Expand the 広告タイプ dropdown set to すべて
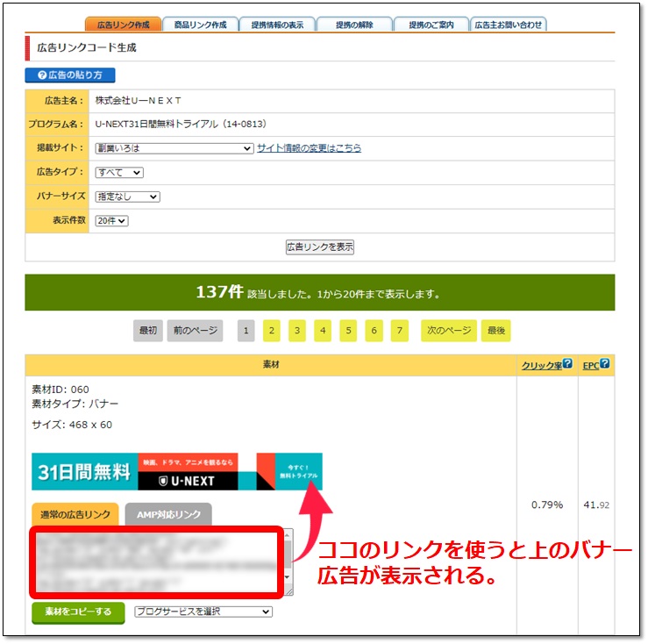Image resolution: width=648 pixels, height=644 pixels. pyautogui.click(x=119, y=173)
